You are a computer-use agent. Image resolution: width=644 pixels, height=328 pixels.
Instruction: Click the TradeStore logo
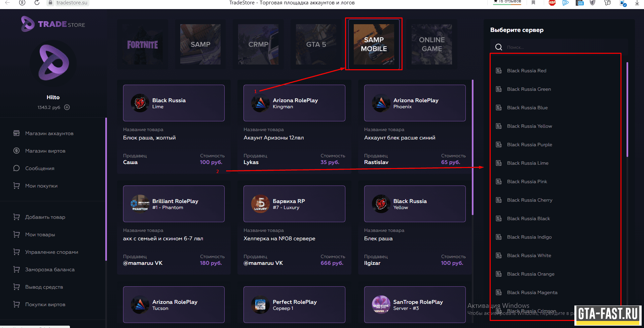click(53, 24)
